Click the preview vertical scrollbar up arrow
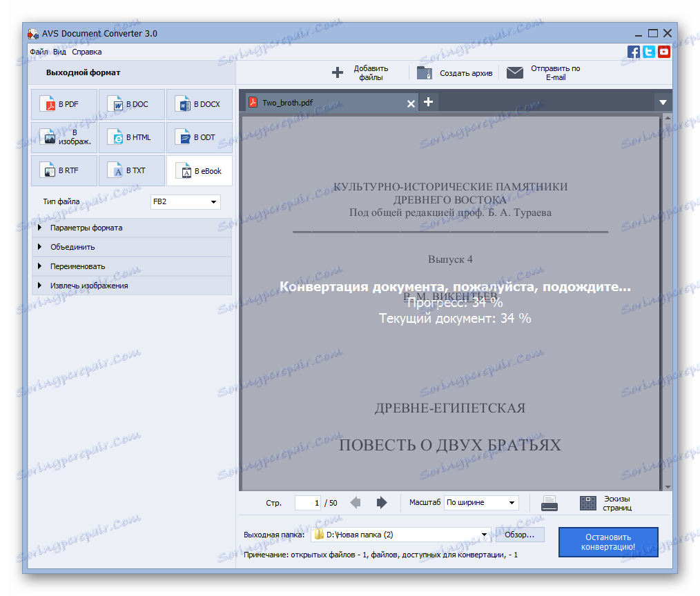 [668, 118]
